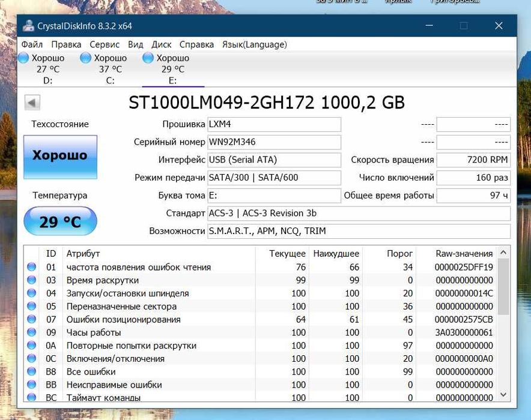Close the CrystalDiskInfo window
Viewport: 531px width, 420px height.
tap(499, 26)
